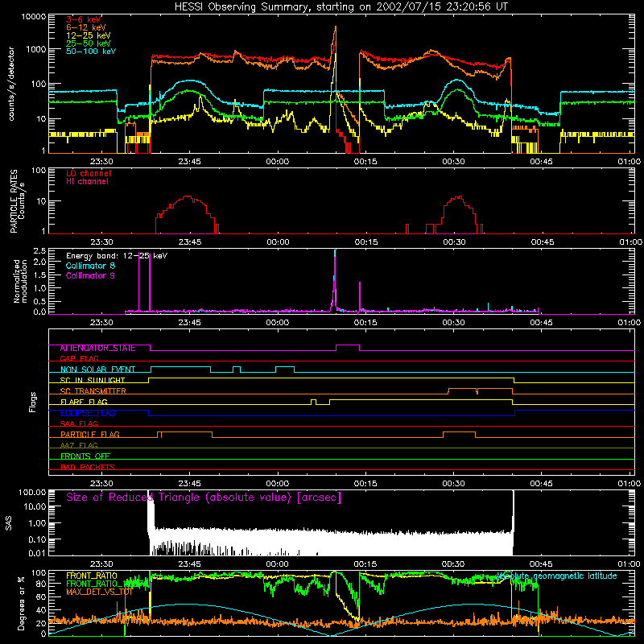Click 00:45 tick label under flags plot
Image resolution: width=644 pixels, height=644 pixels.
coord(541,484)
